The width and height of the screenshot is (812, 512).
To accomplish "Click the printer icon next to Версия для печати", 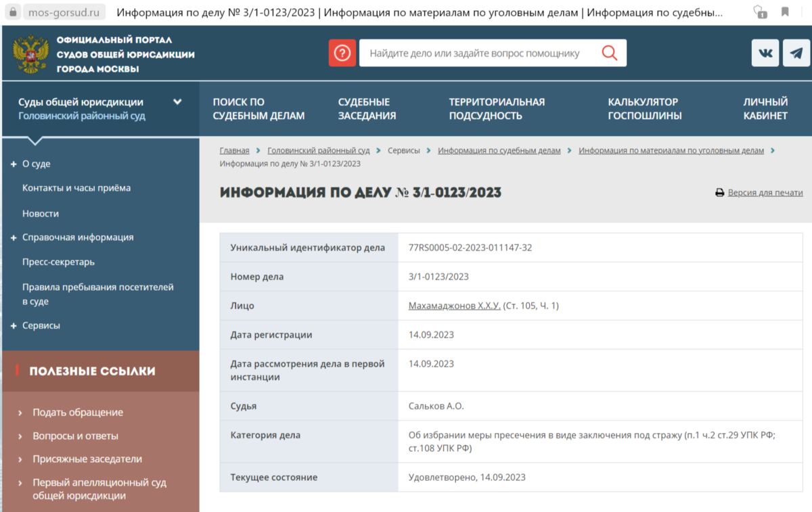I will point(719,192).
